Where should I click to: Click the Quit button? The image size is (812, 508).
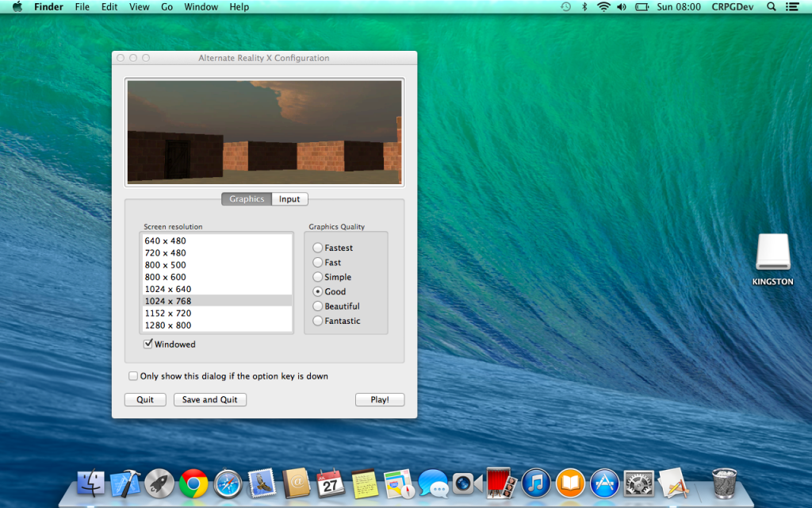(x=145, y=400)
